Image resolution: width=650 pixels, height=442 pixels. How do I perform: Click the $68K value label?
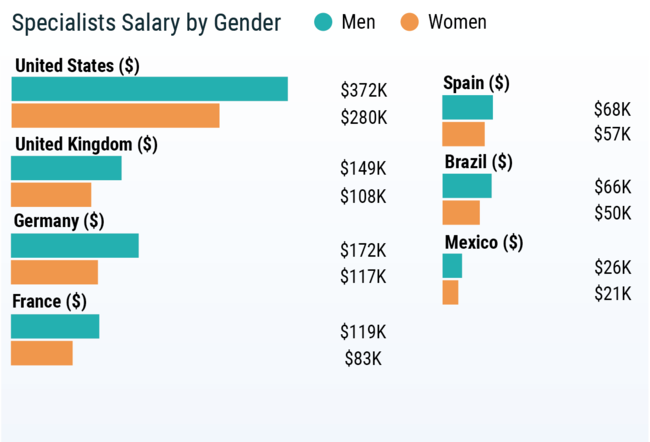[x=612, y=109]
